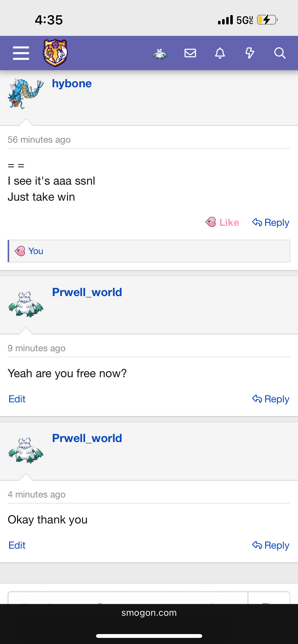
Task: Tap the Smogon shield logo
Action: coord(55,53)
